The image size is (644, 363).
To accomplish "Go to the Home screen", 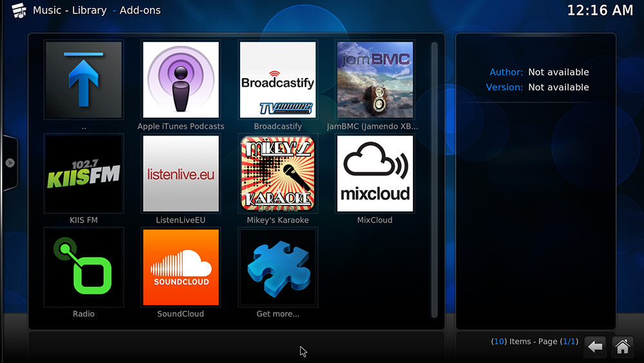I will point(622,347).
